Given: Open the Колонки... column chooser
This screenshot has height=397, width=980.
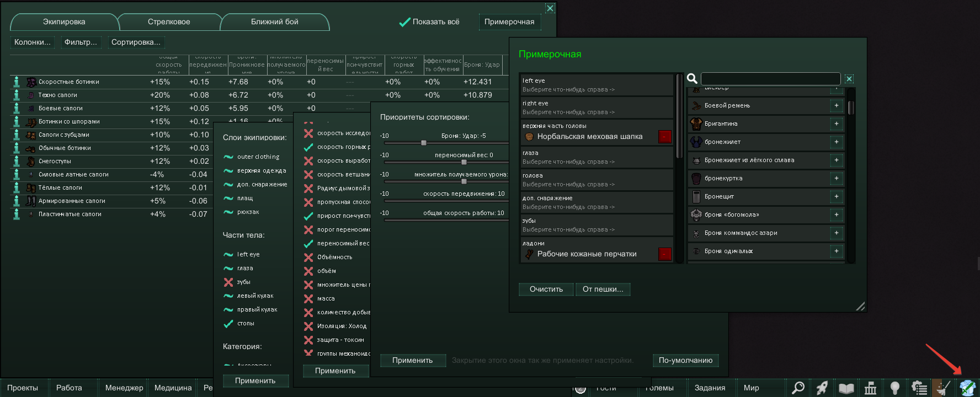Looking at the screenshot, I should tap(33, 42).
